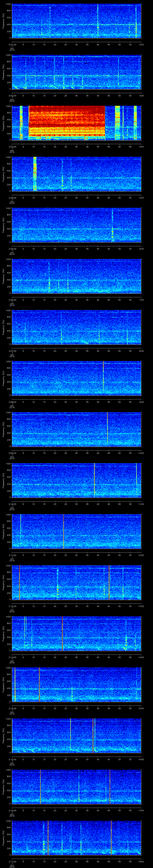Select the spectrogram panel starting at 2:01:00
The height and width of the screenshot is (868, 153).
76,21
